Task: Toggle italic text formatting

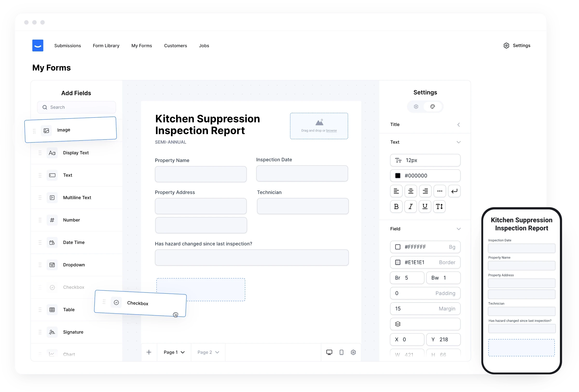Action: click(411, 207)
